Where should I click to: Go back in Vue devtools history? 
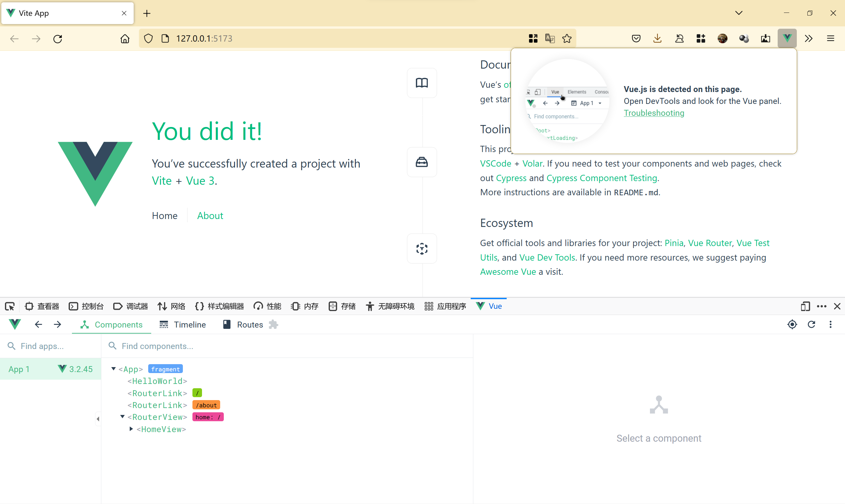38,324
